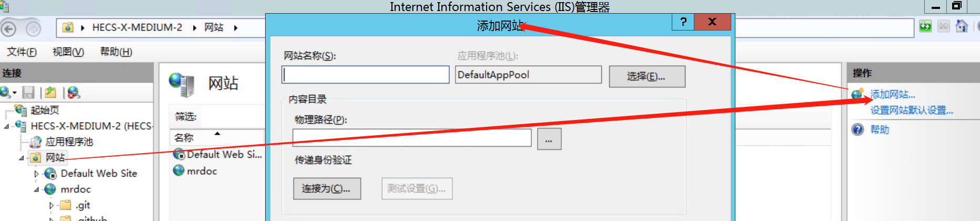Screen dimensions: 980x221
Task: Click the Create Connection globe icon
Action: (x=5, y=93)
